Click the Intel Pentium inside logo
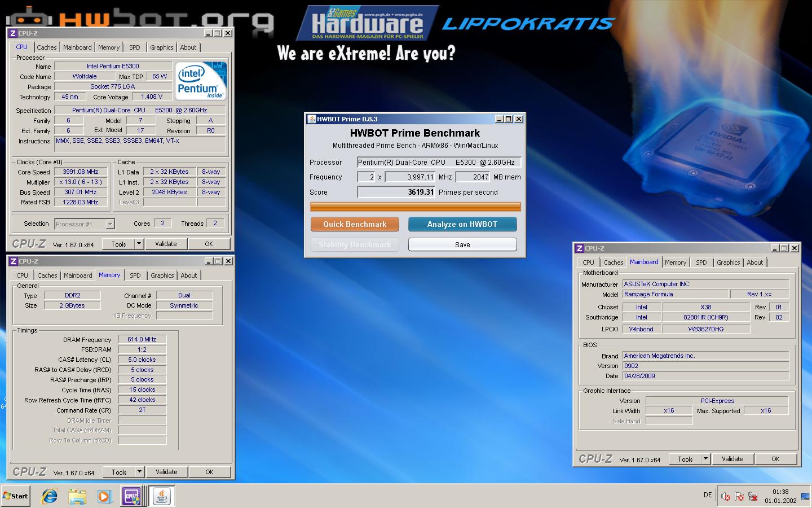 [200, 81]
